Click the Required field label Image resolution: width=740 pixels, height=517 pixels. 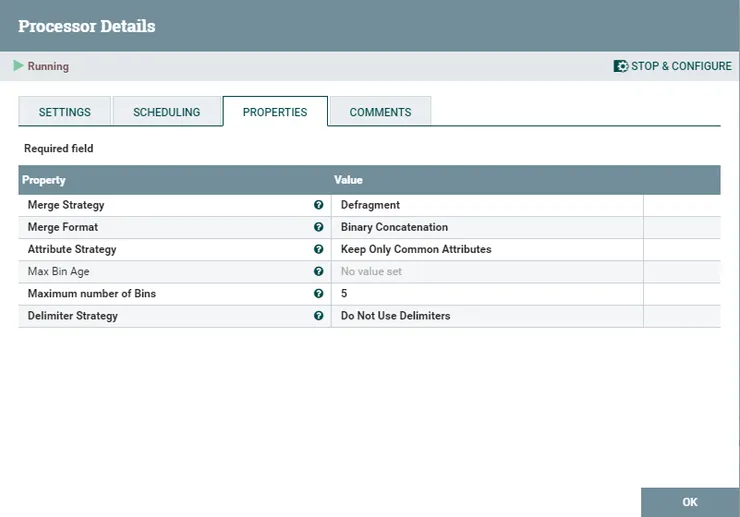59,148
